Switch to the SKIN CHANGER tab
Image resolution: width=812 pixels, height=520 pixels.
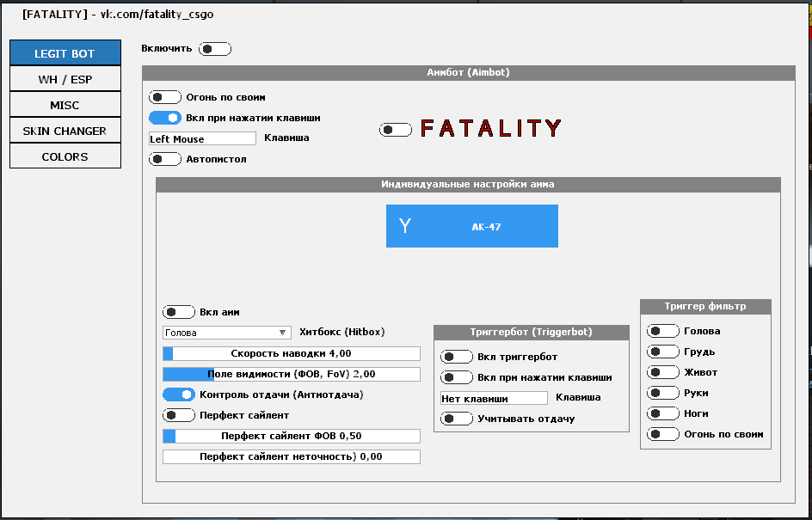pyautogui.click(x=65, y=131)
